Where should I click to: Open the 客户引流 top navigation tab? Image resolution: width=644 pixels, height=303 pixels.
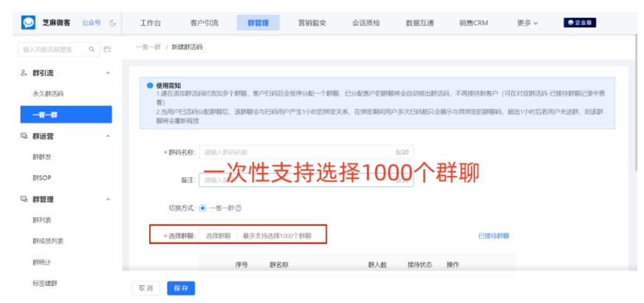click(204, 23)
